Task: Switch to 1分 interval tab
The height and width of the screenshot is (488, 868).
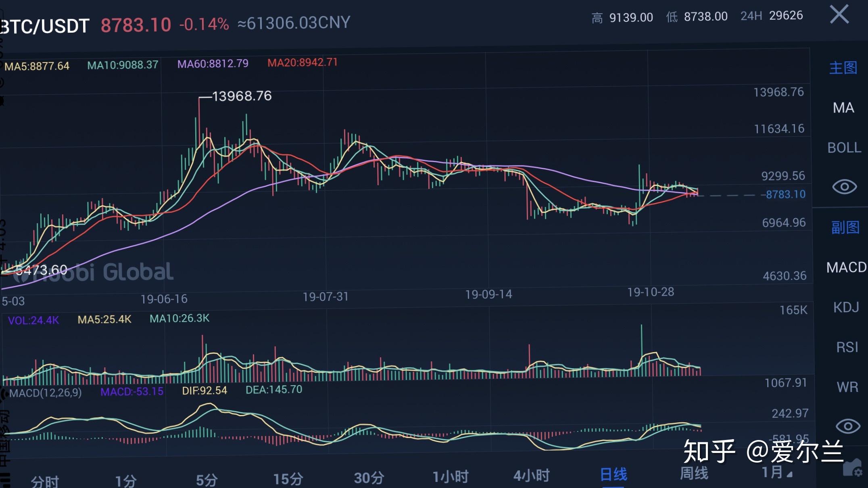Action: 126,481
